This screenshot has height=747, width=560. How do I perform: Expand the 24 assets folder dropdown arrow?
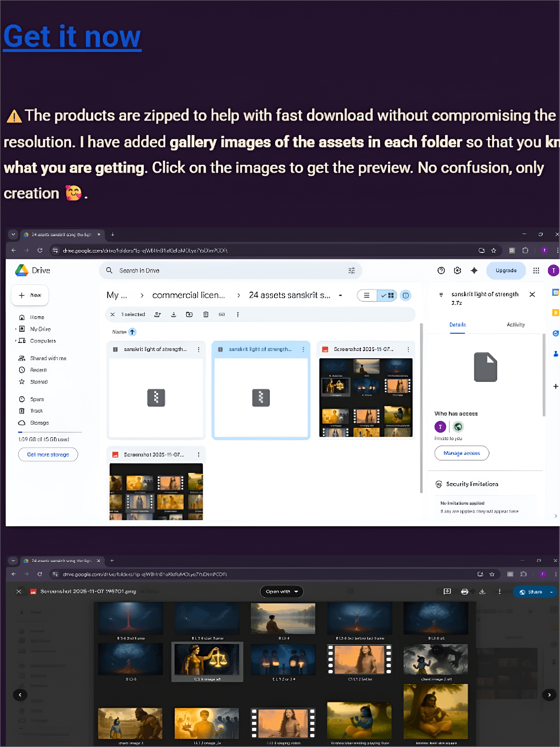pyautogui.click(x=340, y=296)
